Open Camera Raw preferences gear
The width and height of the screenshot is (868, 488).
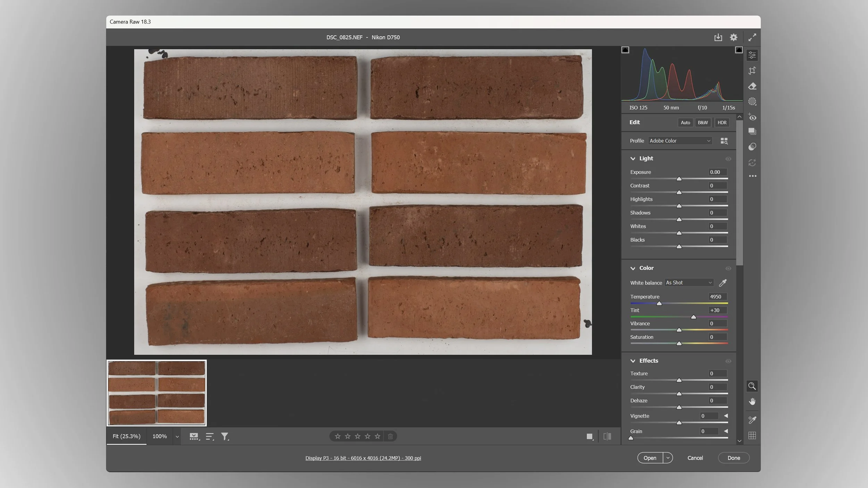[x=733, y=37]
